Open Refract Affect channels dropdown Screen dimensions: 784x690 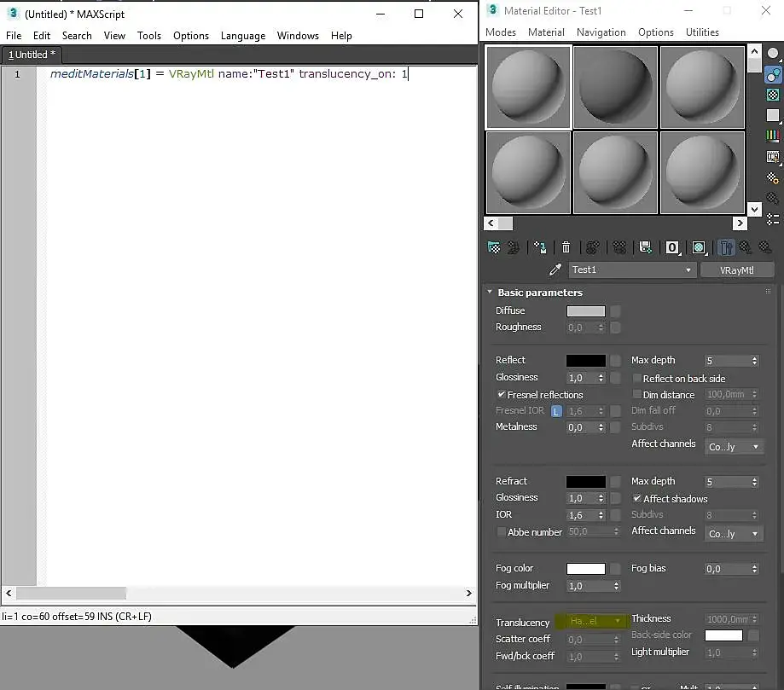pyautogui.click(x=734, y=534)
